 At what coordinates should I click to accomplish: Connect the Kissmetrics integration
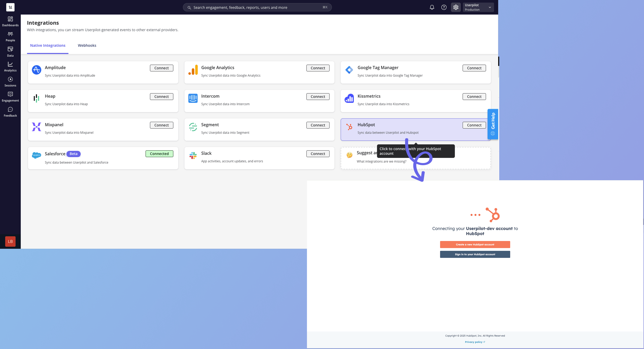click(x=474, y=97)
